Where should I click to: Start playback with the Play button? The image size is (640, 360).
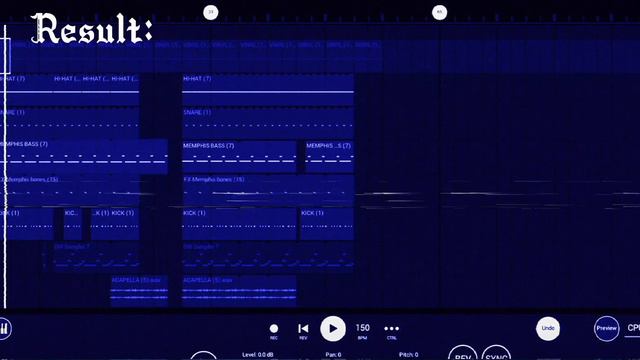click(x=333, y=329)
